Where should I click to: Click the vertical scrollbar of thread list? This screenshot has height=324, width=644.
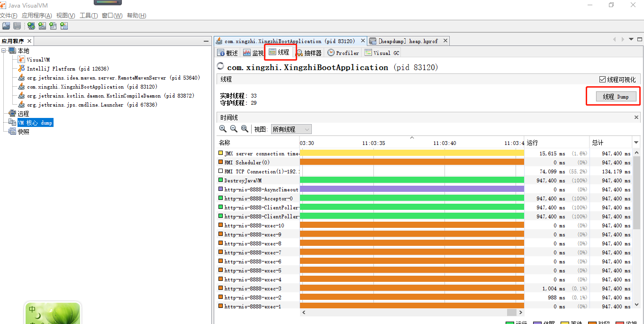coord(636,193)
